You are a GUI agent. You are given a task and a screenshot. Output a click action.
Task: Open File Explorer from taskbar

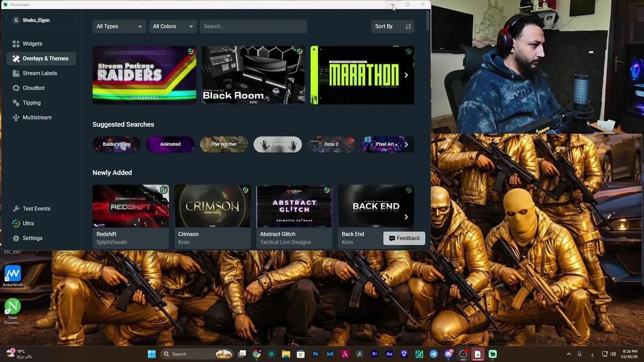[286, 354]
